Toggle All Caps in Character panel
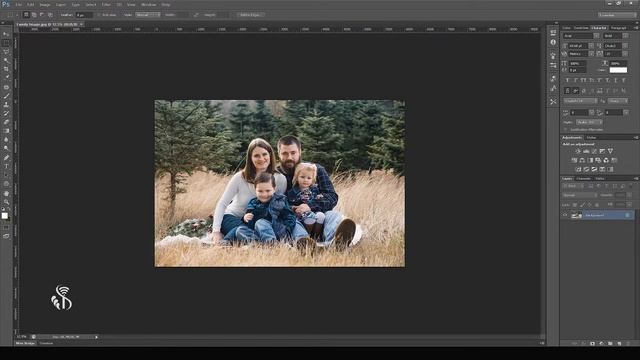The width and height of the screenshot is (640, 360). (584, 80)
